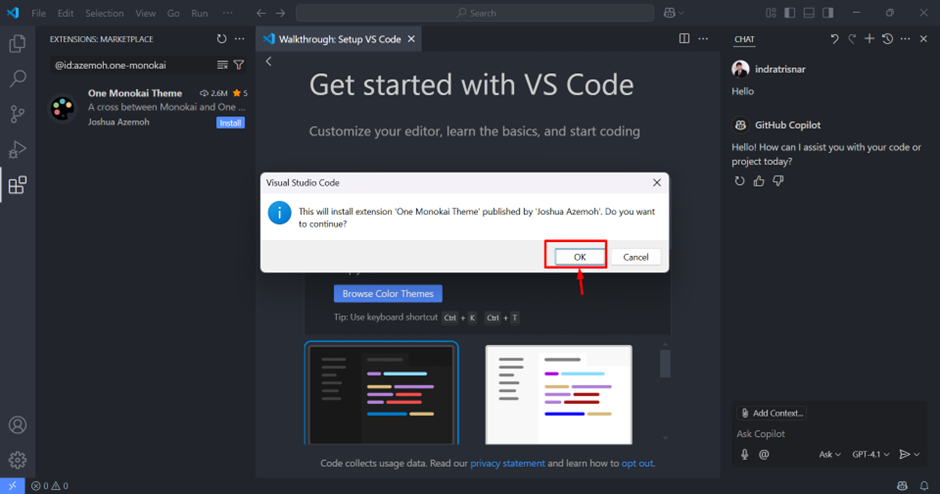Send the chat message arrow
Image resolution: width=940 pixels, height=494 pixels.
pos(905,454)
